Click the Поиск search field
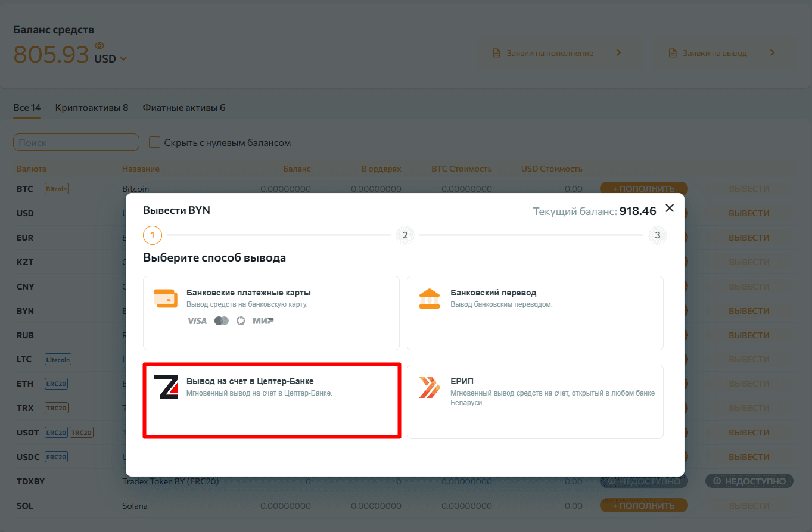The width and height of the screenshot is (812, 532). [x=76, y=142]
